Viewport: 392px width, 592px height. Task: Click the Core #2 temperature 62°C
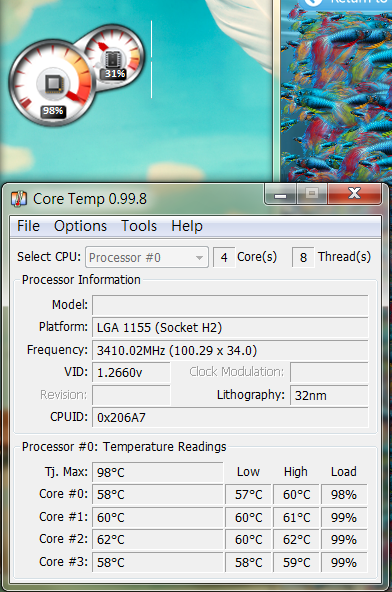[x=157, y=540]
